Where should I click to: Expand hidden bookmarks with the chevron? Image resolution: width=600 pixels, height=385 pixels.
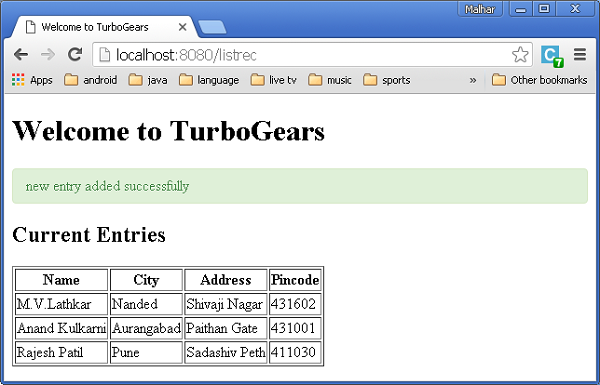(x=473, y=80)
